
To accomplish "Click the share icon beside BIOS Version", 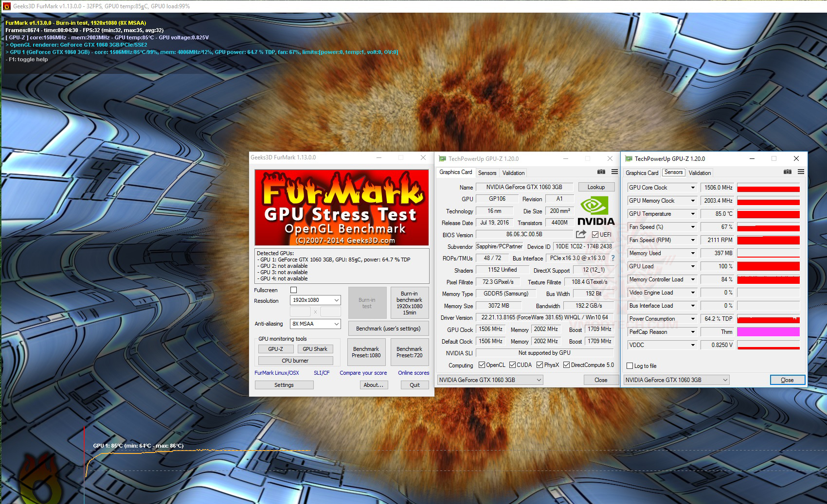I will [581, 234].
